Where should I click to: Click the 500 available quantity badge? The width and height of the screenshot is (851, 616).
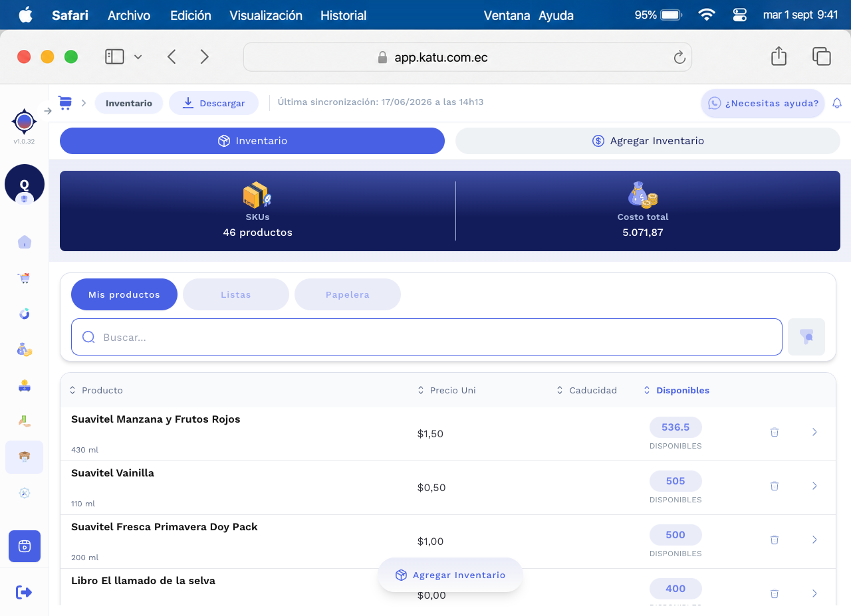click(675, 535)
